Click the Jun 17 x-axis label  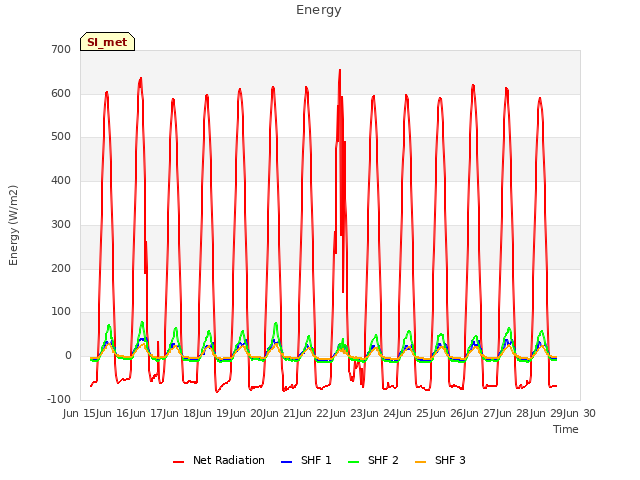point(147,413)
